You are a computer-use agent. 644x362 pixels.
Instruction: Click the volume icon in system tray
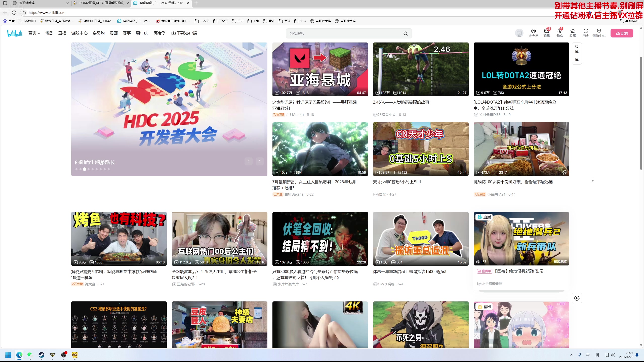tap(613, 355)
